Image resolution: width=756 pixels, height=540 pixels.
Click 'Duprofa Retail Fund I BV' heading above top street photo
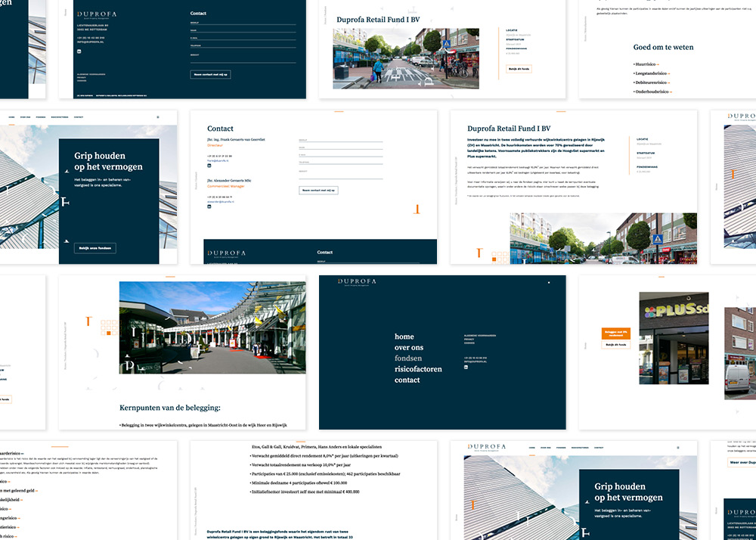[378, 20]
